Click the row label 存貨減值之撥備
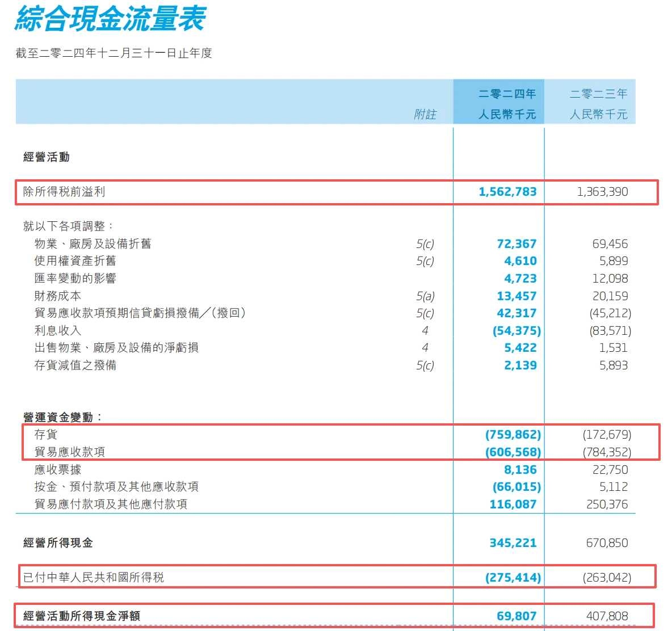This screenshot has height=631, width=672. [75, 365]
